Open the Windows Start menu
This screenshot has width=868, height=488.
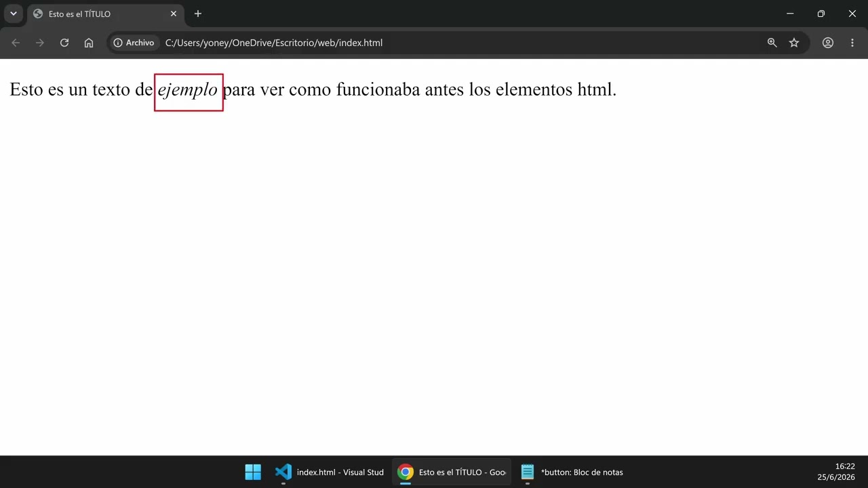click(x=253, y=472)
